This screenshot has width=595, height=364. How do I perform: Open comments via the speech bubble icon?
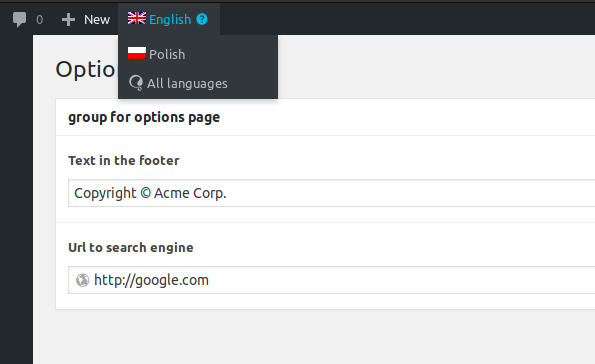point(19,19)
